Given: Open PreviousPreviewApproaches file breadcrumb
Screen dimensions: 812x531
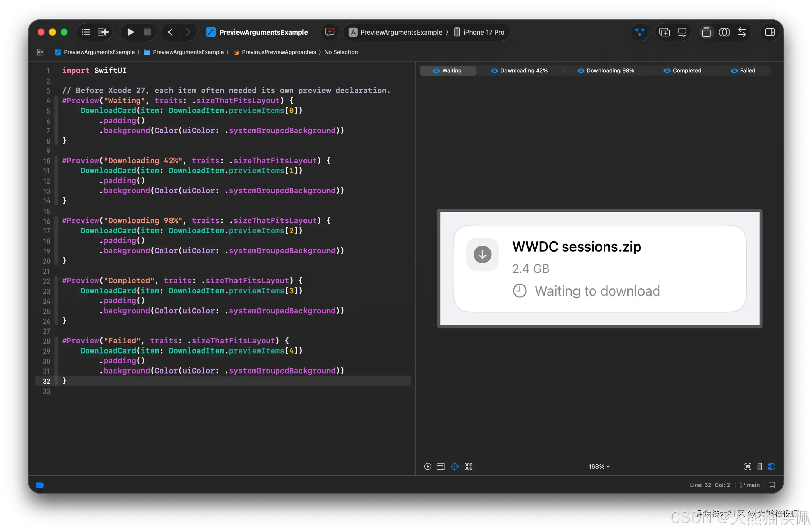Looking at the screenshot, I should (275, 52).
